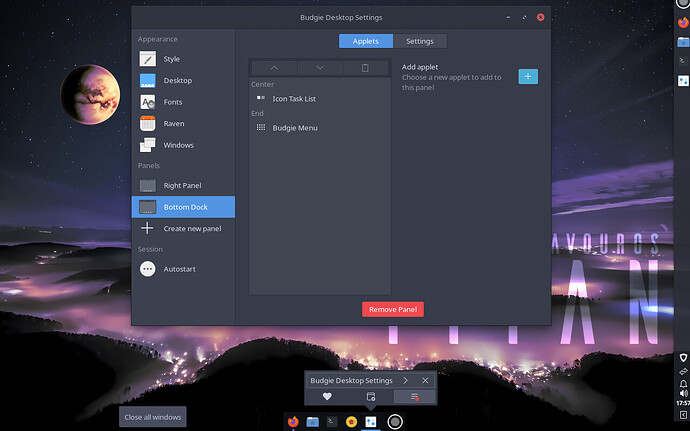
Task: Add a new applet with plus button
Action: click(528, 77)
